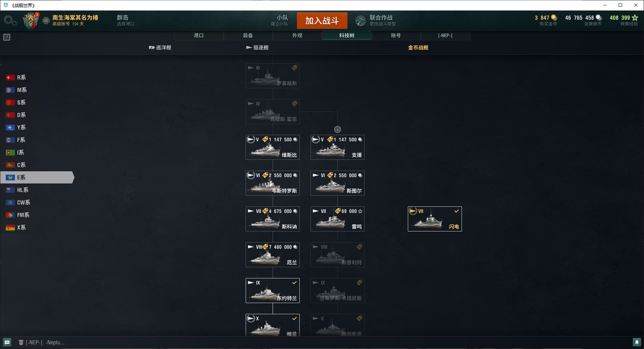Click the info icon above 支援
Viewport: 644px width, 349px height.
338,129
